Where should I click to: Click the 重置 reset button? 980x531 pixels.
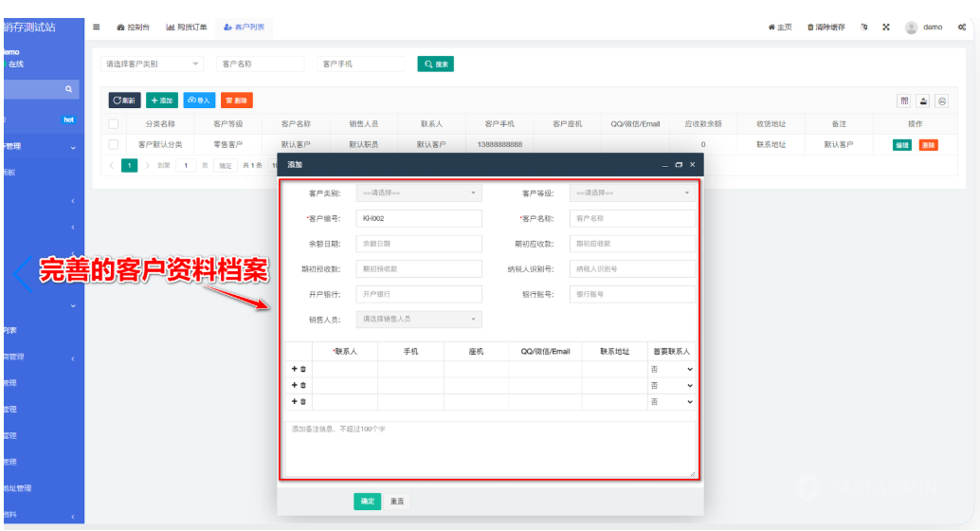click(x=397, y=502)
